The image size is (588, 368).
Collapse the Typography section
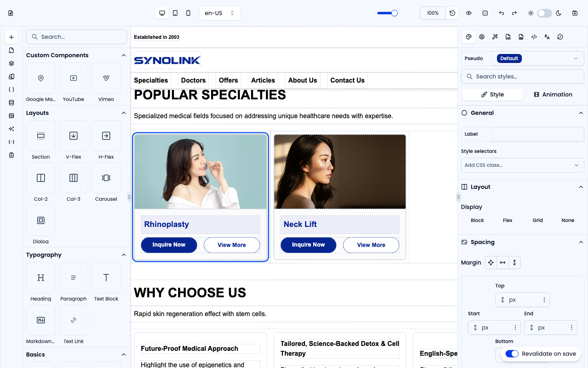124,255
